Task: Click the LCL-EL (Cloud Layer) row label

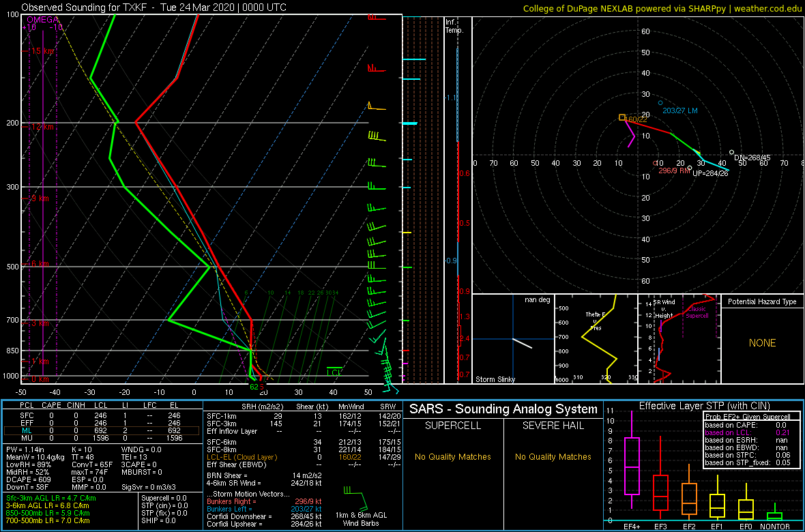Action: 241,458
